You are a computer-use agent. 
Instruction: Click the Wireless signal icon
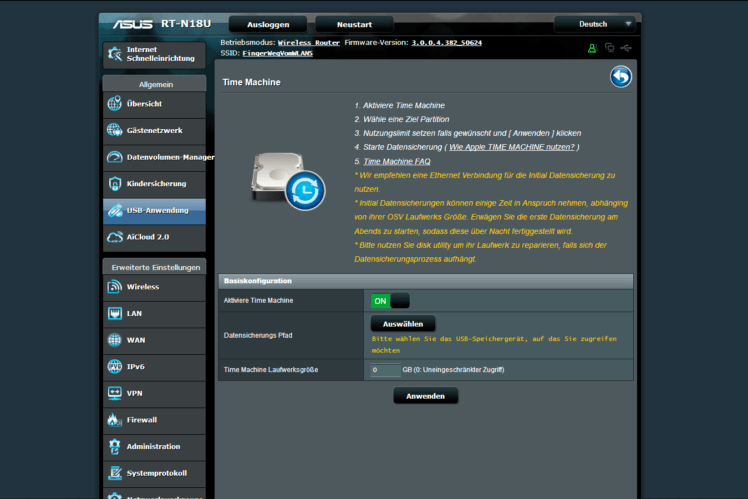click(x=114, y=287)
